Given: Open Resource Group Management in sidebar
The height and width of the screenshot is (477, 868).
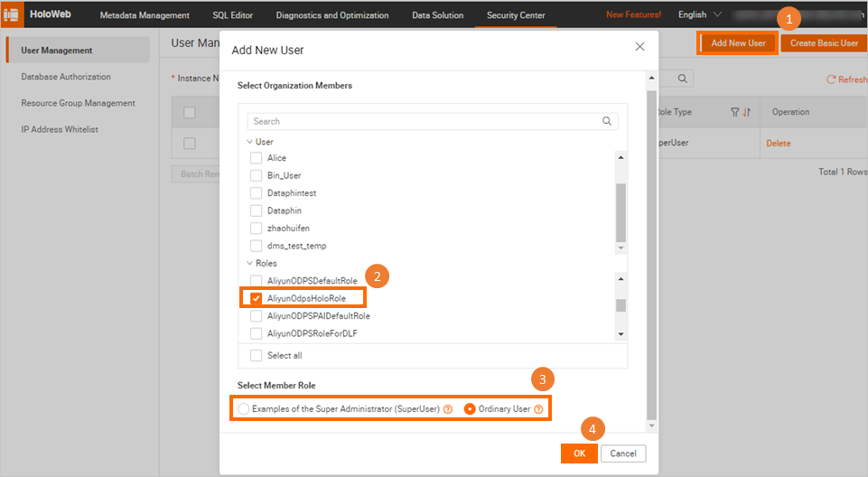Looking at the screenshot, I should [x=78, y=103].
